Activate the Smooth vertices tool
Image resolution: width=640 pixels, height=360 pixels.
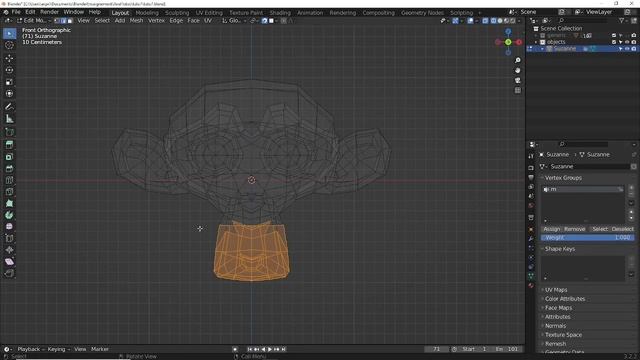pyautogui.click(x=9, y=226)
